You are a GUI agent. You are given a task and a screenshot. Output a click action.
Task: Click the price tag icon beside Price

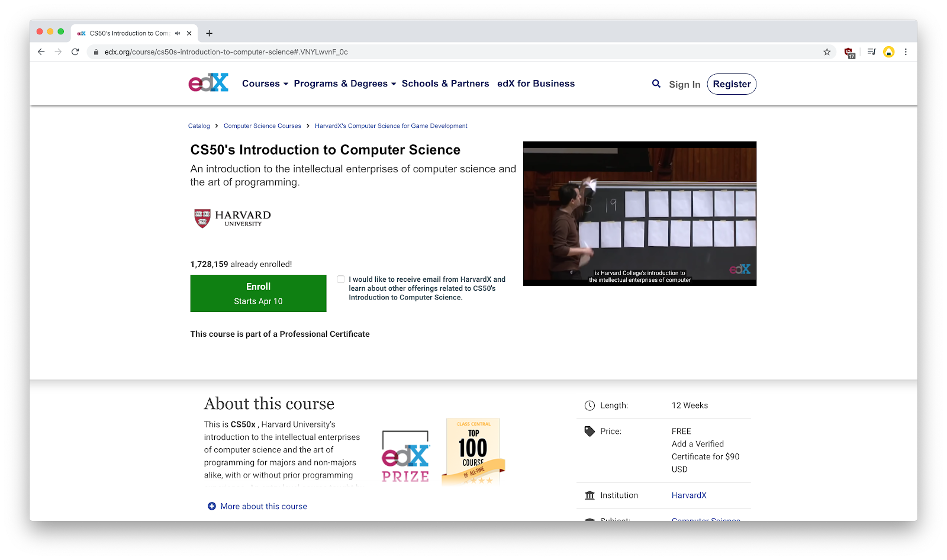(590, 432)
